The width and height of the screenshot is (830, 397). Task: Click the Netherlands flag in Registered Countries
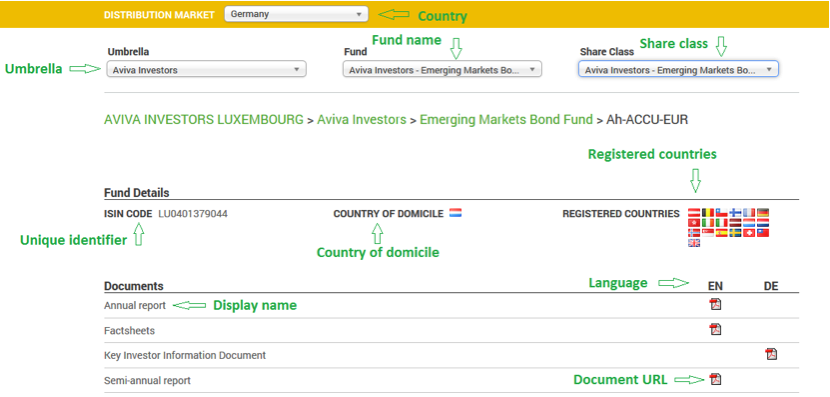763,223
